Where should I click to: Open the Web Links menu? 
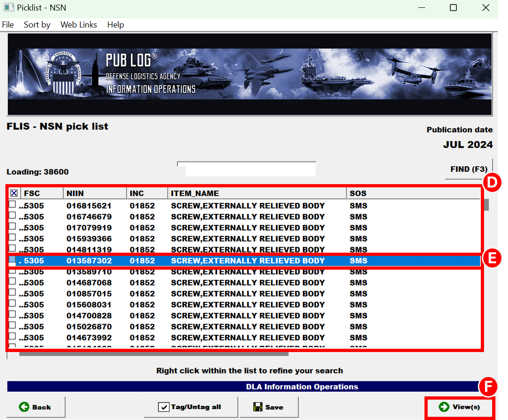coord(79,25)
